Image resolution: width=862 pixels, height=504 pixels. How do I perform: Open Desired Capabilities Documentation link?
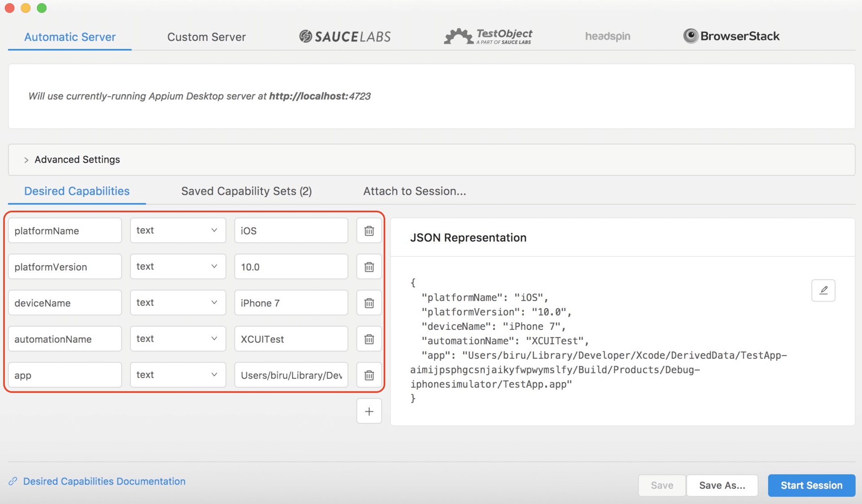[x=104, y=481]
